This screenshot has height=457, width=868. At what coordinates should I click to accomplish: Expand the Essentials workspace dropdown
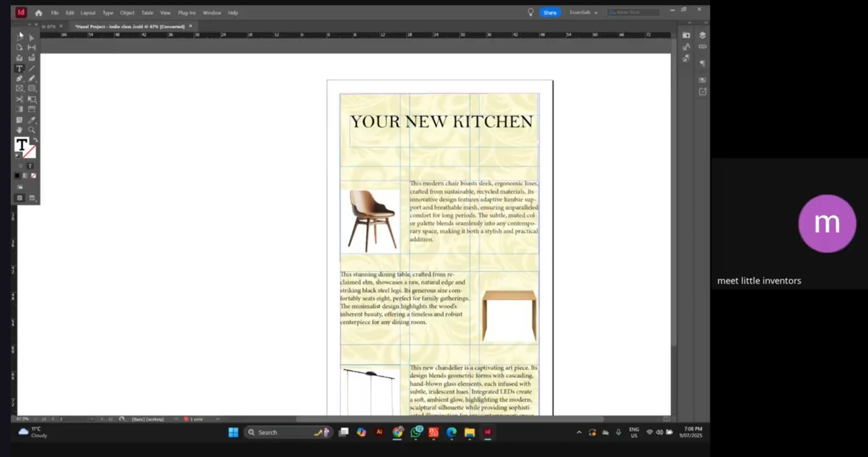click(x=584, y=12)
